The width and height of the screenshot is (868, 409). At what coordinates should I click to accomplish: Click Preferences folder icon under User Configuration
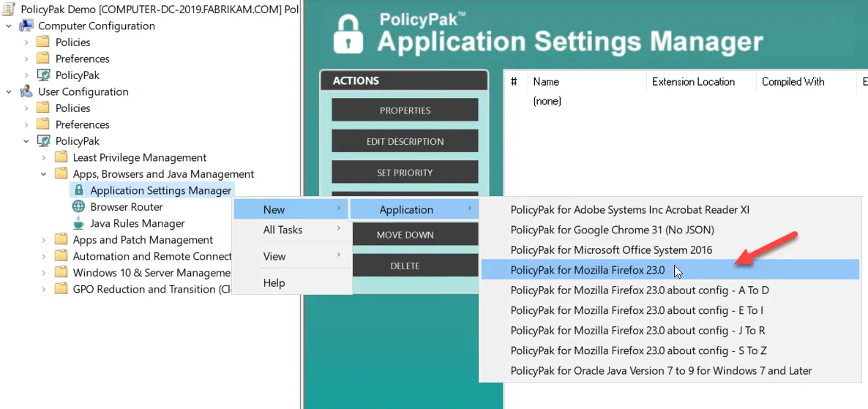(43, 124)
